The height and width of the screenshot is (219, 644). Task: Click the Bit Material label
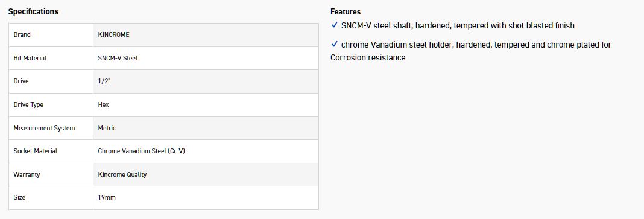point(30,58)
